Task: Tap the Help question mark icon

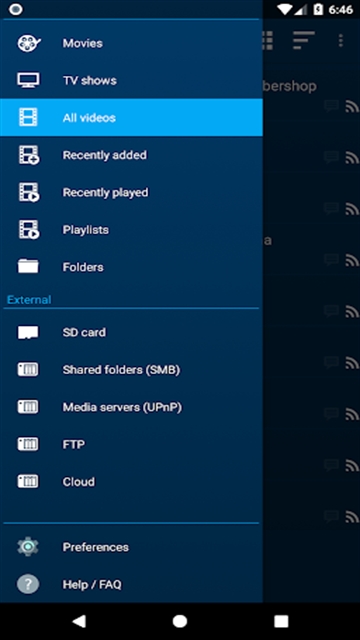Action: (x=28, y=584)
